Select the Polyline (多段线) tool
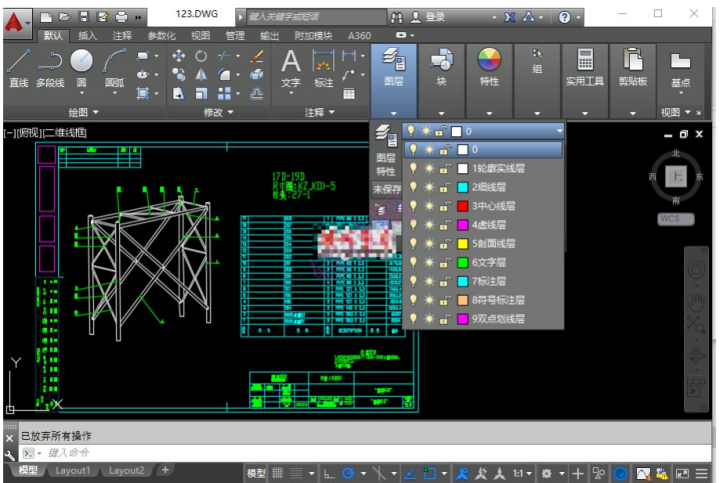The image size is (720, 483). coord(50,68)
